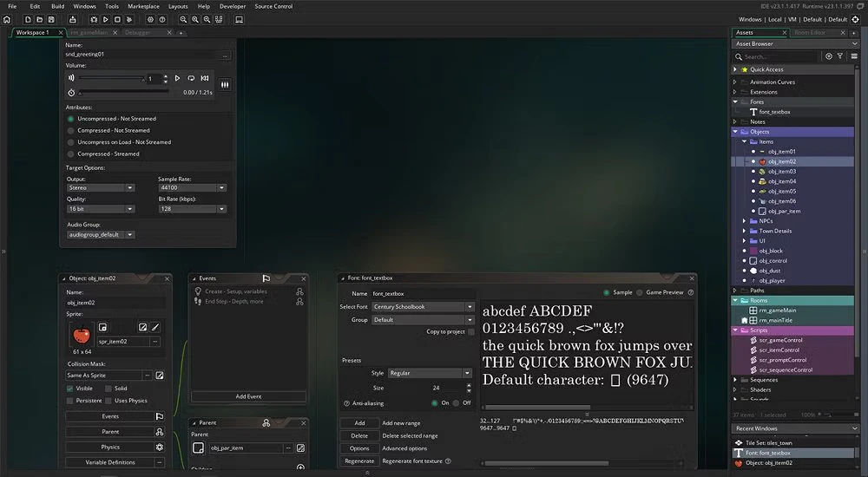This screenshot has width=868, height=477.
Task: Click the add asset plus icon
Action: pyautogui.click(x=828, y=56)
